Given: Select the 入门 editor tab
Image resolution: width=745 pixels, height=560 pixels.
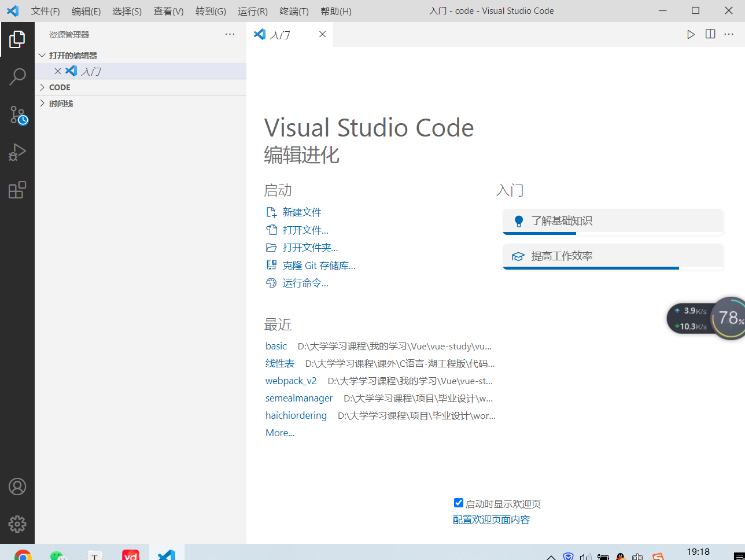Looking at the screenshot, I should pyautogui.click(x=289, y=34).
